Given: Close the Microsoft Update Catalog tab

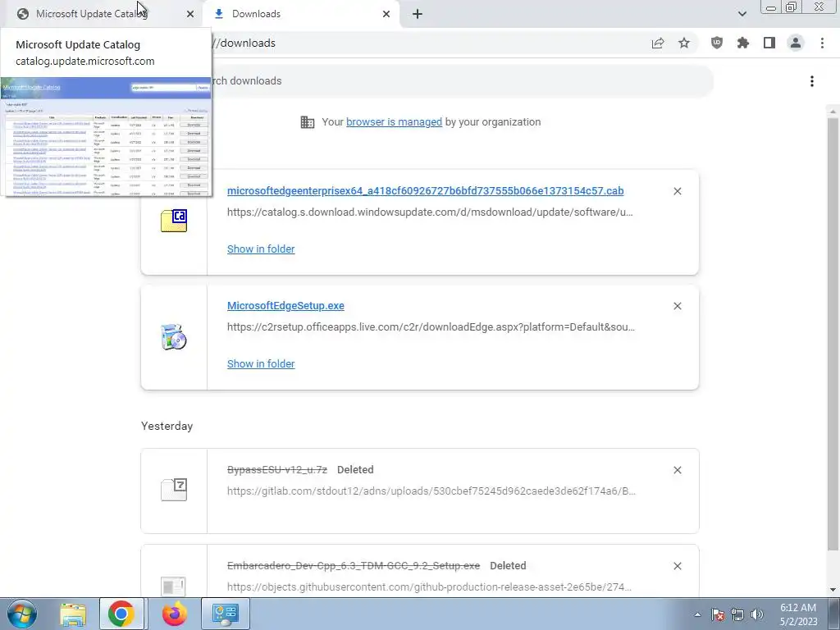Looking at the screenshot, I should (190, 14).
